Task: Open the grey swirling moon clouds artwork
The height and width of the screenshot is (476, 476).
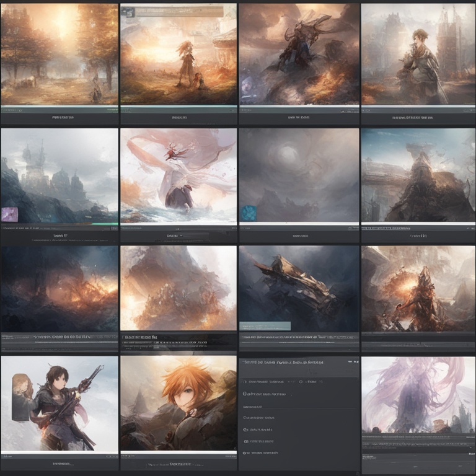Action: pyautogui.click(x=299, y=175)
